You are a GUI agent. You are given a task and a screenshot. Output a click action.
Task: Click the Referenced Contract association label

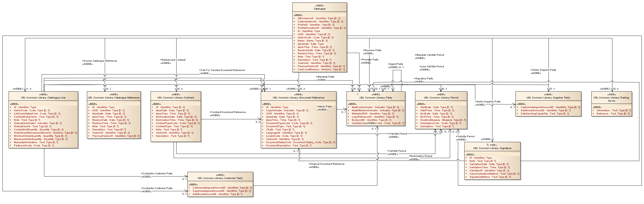(174, 60)
